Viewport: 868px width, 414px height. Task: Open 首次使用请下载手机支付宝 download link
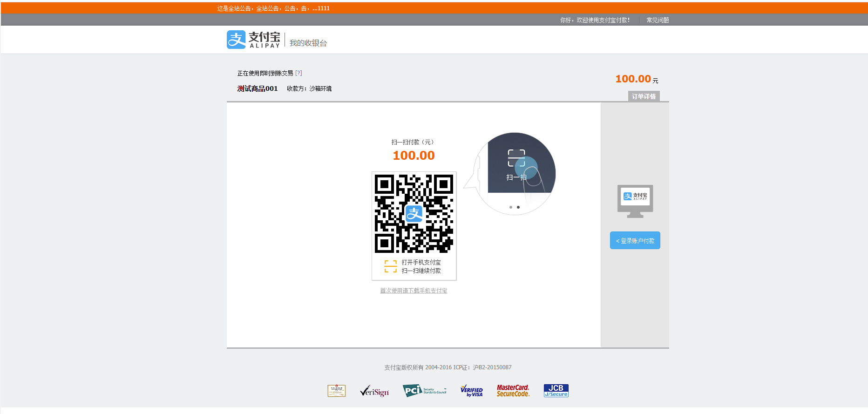[414, 291]
